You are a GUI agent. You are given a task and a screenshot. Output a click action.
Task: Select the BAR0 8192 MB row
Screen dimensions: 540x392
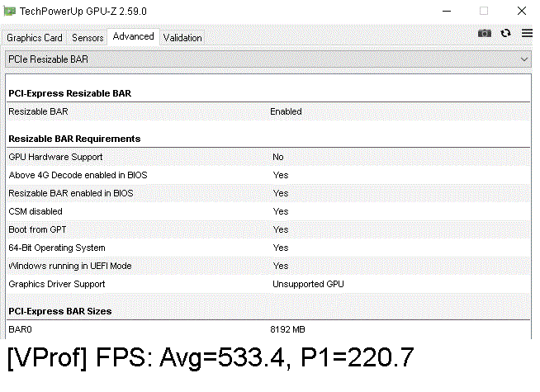point(269,329)
